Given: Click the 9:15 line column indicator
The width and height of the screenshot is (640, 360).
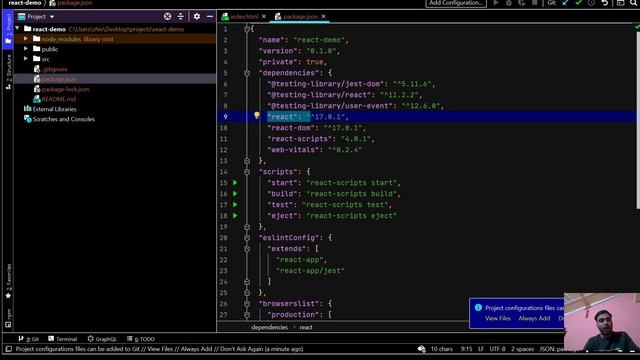Looking at the screenshot, I should 466,349.
